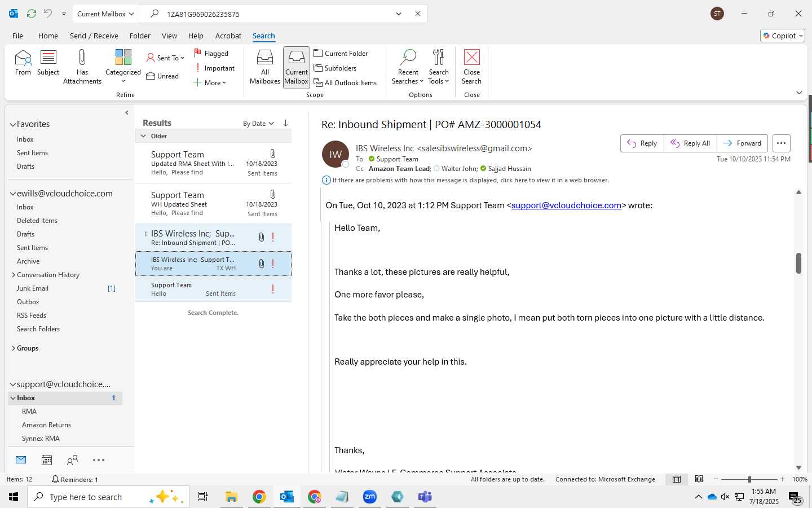
Task: Open Recent Searches list
Action: click(408, 67)
